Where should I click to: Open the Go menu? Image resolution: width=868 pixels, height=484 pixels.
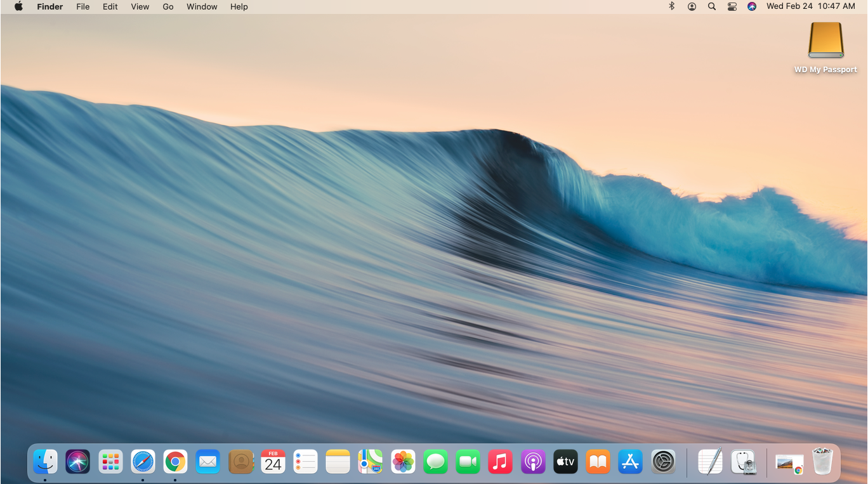coord(168,6)
